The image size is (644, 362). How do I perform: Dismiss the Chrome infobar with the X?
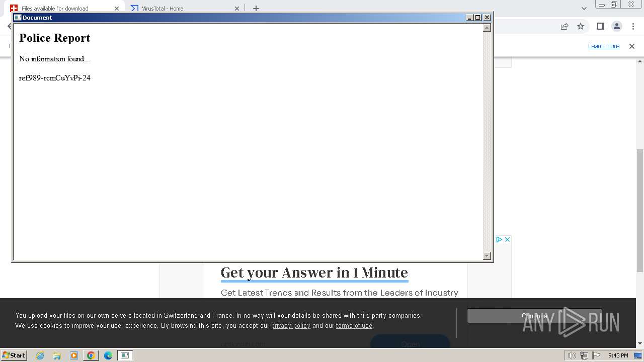pos(632,46)
